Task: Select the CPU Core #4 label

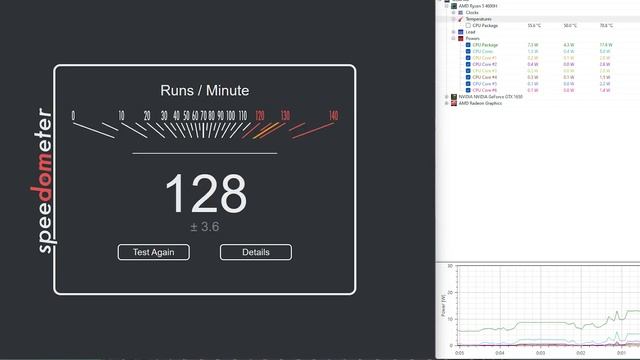Action: tap(484, 77)
